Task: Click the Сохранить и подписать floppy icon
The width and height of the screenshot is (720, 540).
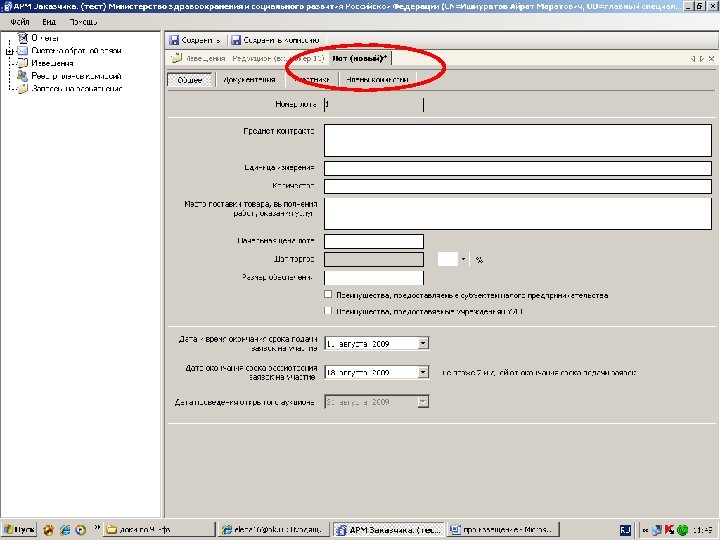Action: click(x=236, y=40)
